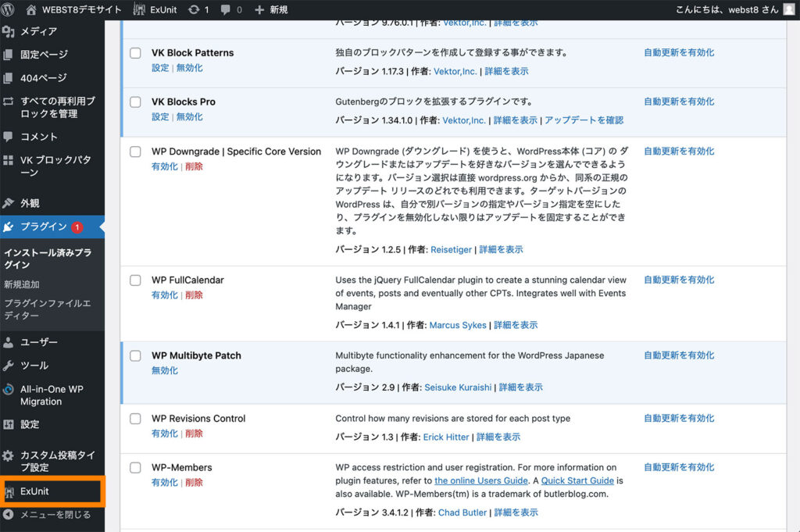This screenshot has height=532, width=800.
Task: Check the WP-Members plugin checkbox
Action: pos(135,467)
